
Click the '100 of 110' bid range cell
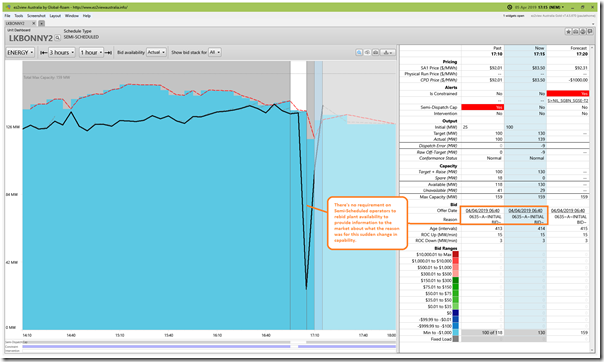click(483, 332)
